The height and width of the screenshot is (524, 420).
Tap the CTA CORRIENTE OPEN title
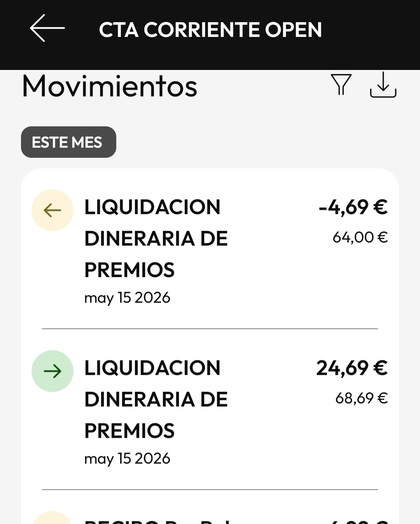coord(210,29)
